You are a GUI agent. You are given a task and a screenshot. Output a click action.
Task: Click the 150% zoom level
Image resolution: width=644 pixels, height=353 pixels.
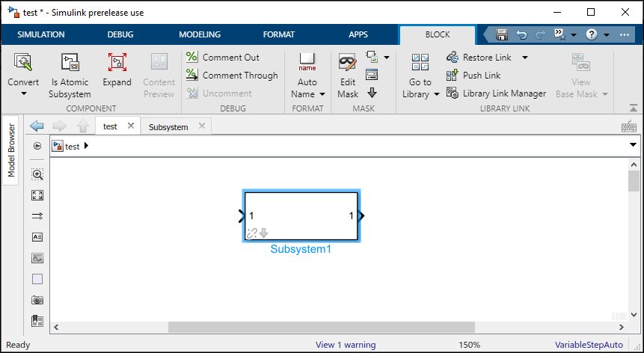pos(470,345)
